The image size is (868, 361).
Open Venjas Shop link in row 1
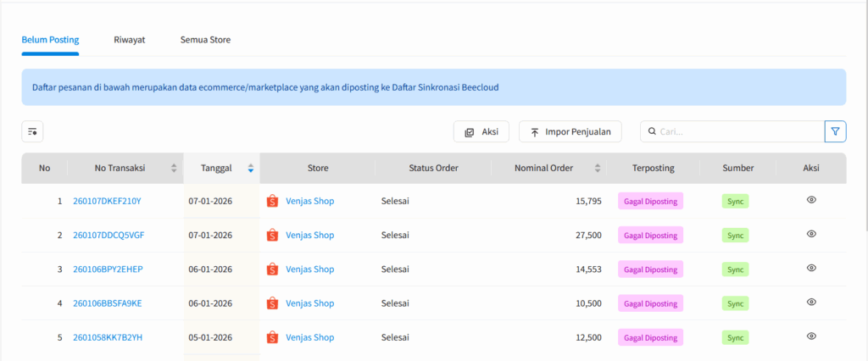[310, 201]
